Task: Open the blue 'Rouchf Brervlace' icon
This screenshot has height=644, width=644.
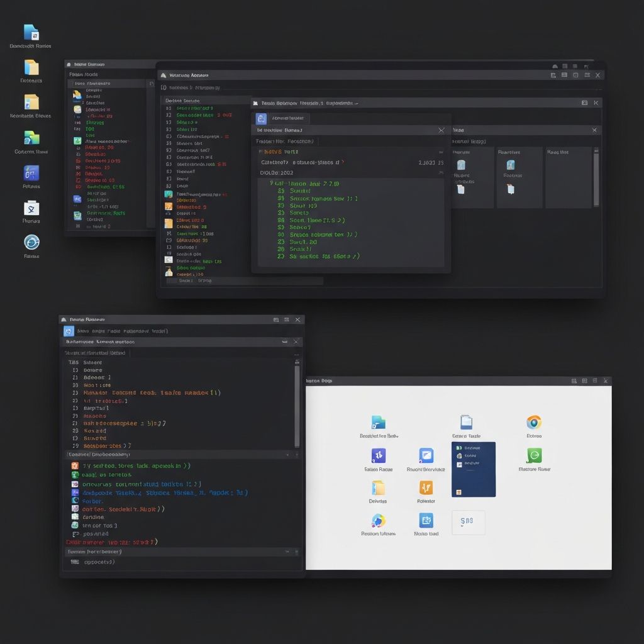Action: pyautogui.click(x=426, y=455)
